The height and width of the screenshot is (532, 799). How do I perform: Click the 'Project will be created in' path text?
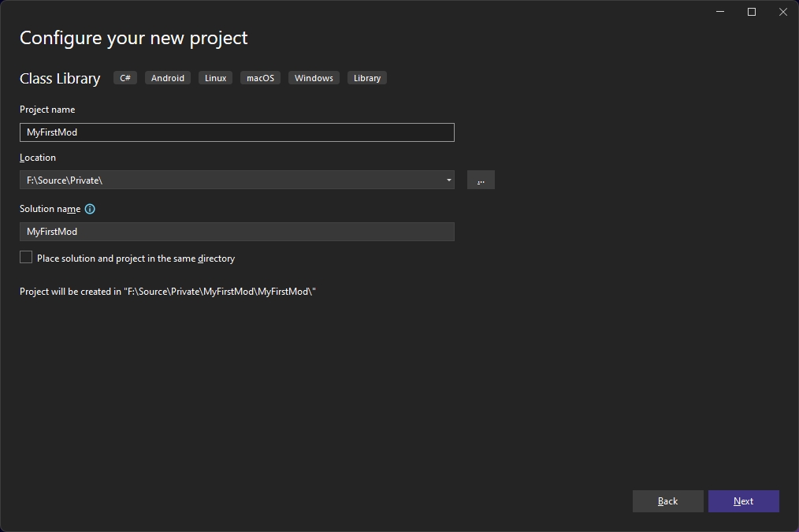[x=167, y=292]
